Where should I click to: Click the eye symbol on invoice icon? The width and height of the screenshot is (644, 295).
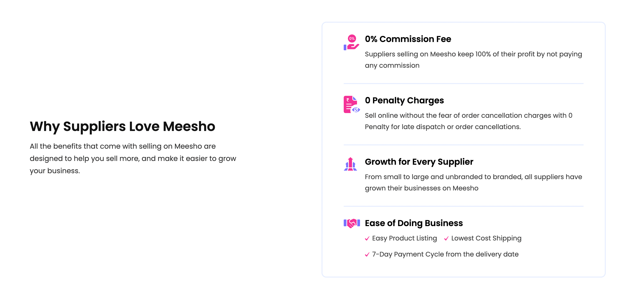tap(356, 110)
